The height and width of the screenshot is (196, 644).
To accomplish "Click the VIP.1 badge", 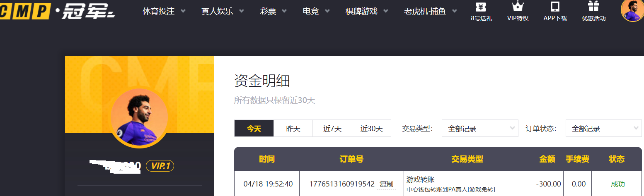I will click(160, 166).
